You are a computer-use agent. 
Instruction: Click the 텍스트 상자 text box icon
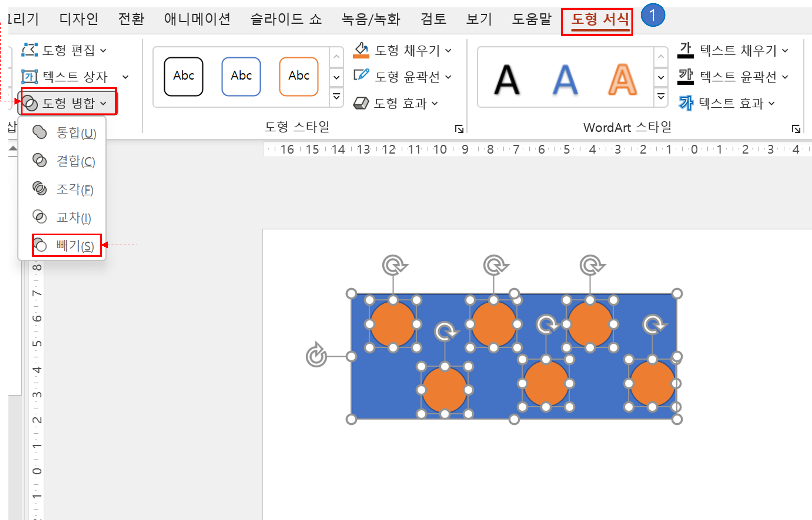point(29,77)
